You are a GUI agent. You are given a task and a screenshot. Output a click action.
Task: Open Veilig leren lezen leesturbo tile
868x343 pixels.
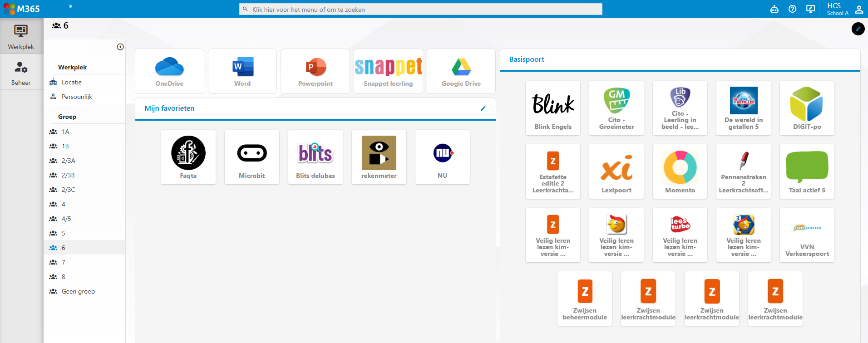coord(680,235)
